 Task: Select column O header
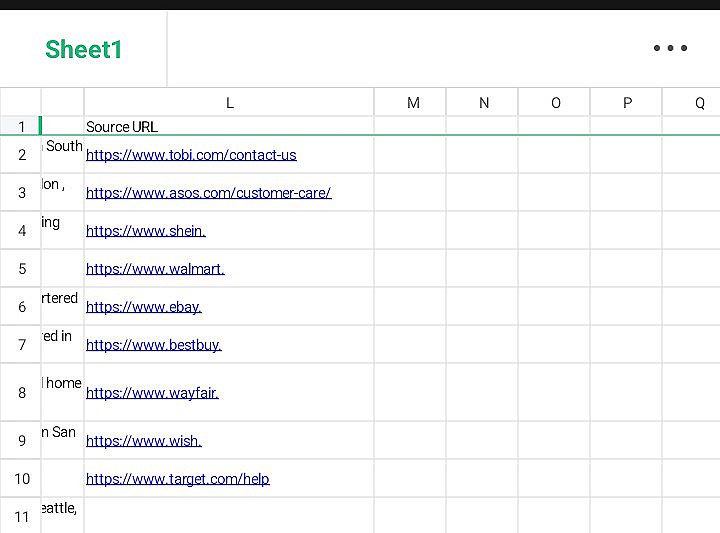coord(554,102)
